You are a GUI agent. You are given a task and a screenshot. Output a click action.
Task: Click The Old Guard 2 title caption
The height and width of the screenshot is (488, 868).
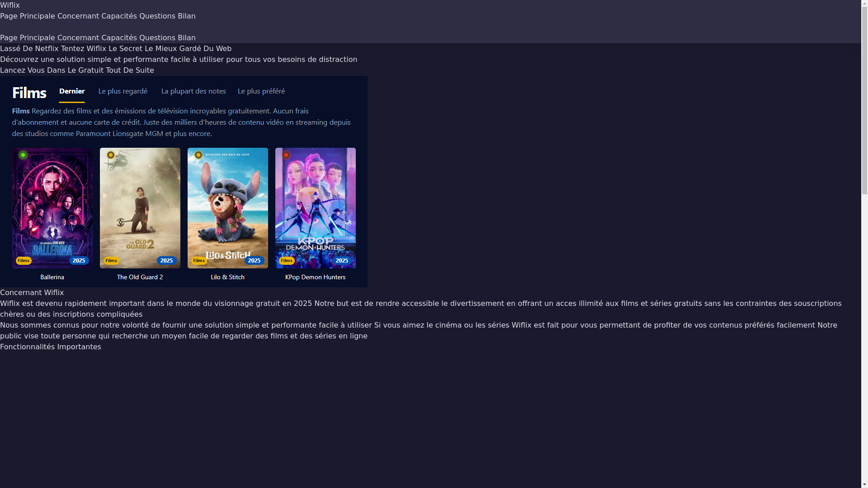click(140, 277)
